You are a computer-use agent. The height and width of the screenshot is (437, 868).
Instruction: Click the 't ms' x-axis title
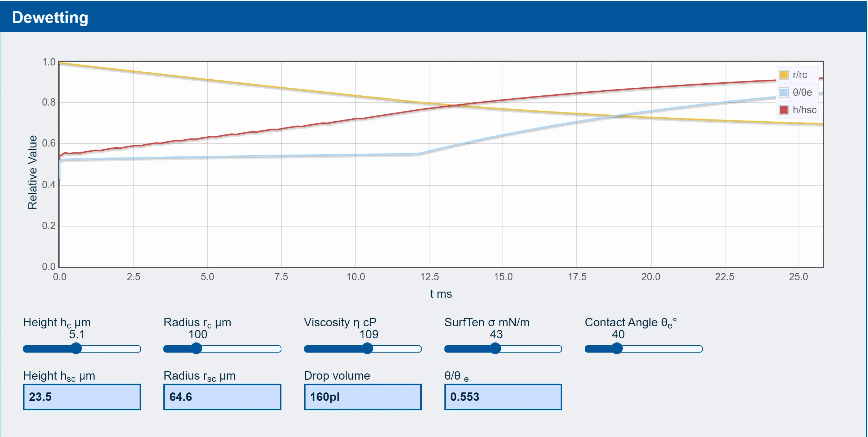click(x=441, y=294)
